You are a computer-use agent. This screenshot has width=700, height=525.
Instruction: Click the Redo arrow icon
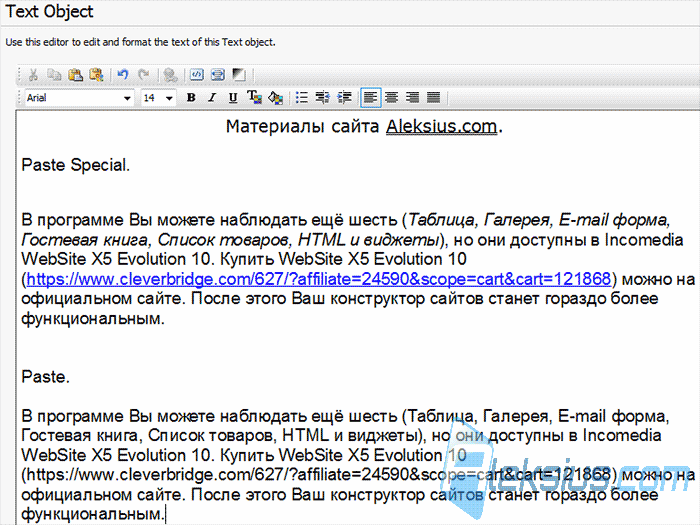[x=144, y=75]
